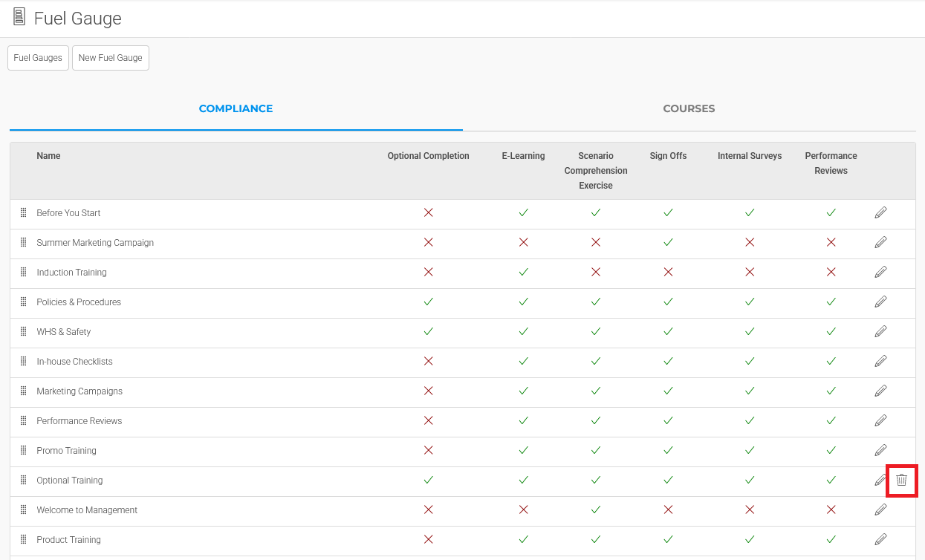Select the In-house Checklists row name
This screenshot has width=925, height=560.
[74, 362]
